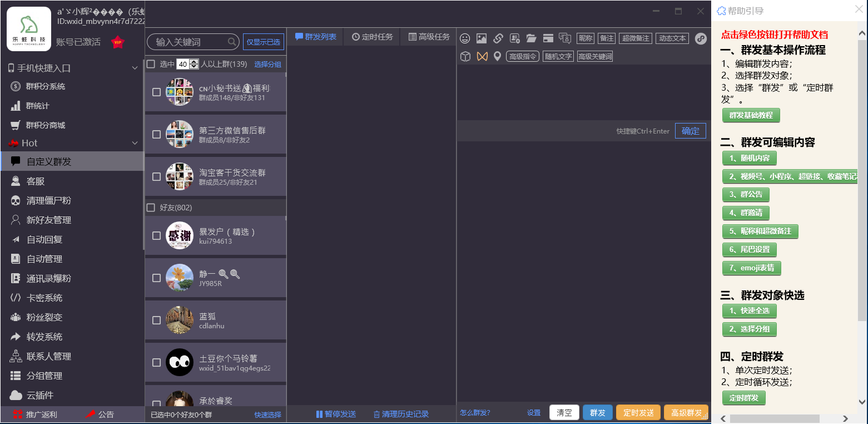Click the contact card icon
The width and height of the screenshot is (868, 424).
[x=515, y=38]
